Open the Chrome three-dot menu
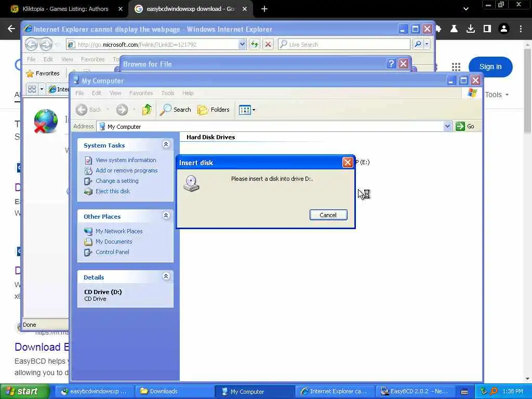The height and width of the screenshot is (399, 532). [x=521, y=29]
